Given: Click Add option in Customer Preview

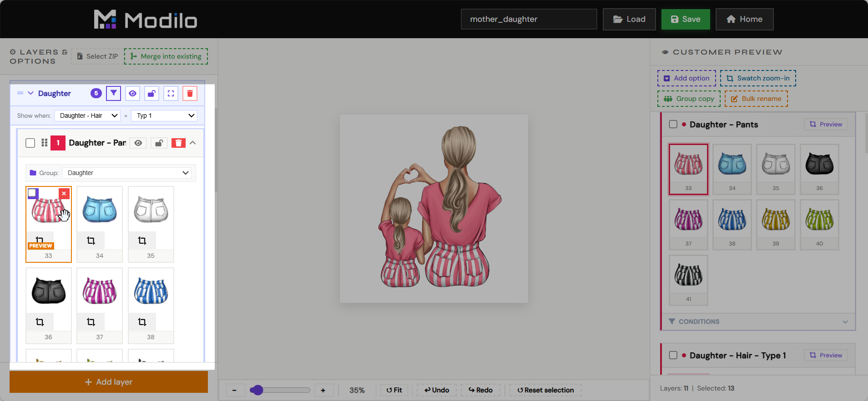Looking at the screenshot, I should pos(686,78).
